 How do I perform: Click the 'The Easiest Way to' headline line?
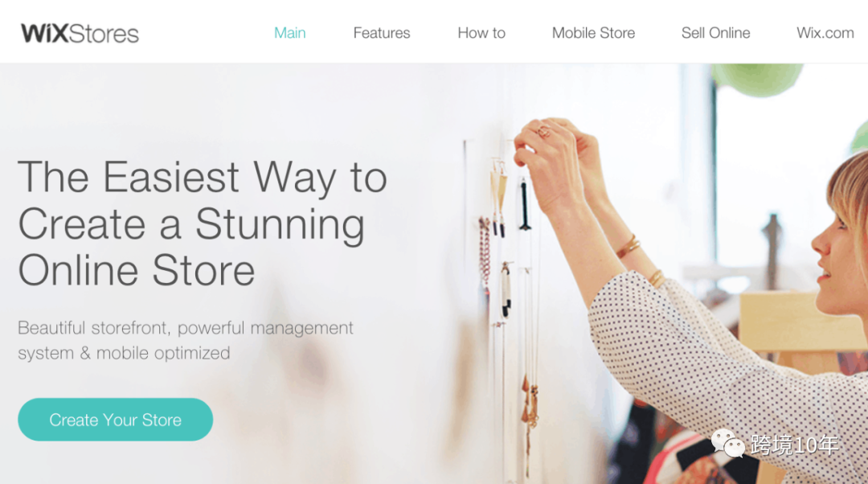click(203, 177)
